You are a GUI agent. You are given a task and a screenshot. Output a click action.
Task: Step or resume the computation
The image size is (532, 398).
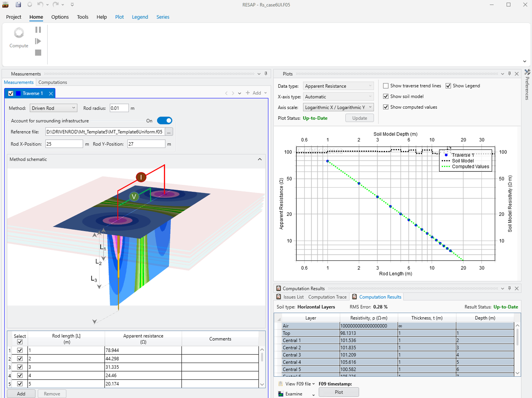point(38,41)
